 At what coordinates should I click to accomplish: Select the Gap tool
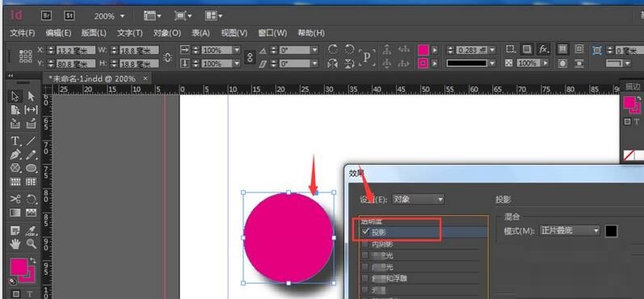(x=32, y=110)
